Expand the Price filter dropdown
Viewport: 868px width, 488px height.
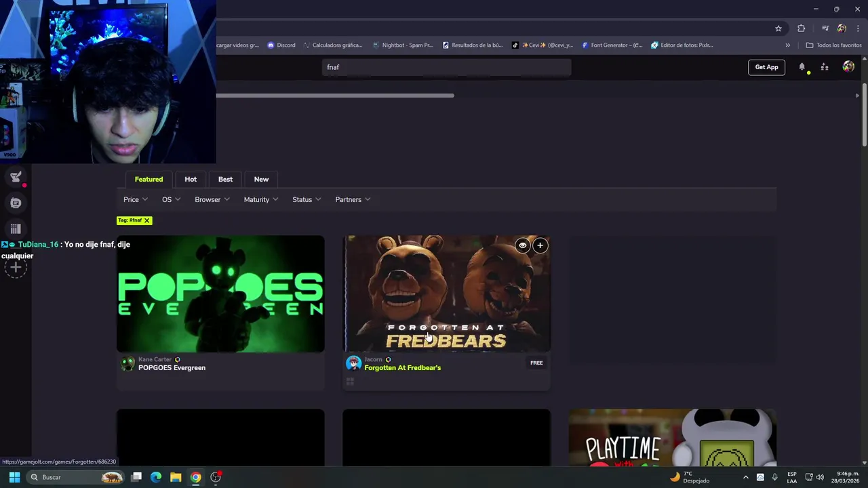pyautogui.click(x=136, y=199)
